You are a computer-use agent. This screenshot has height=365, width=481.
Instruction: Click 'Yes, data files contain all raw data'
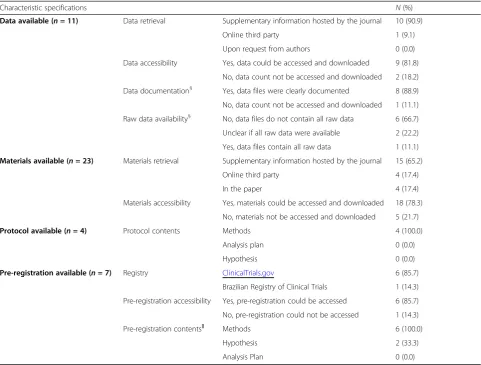click(x=277, y=147)
